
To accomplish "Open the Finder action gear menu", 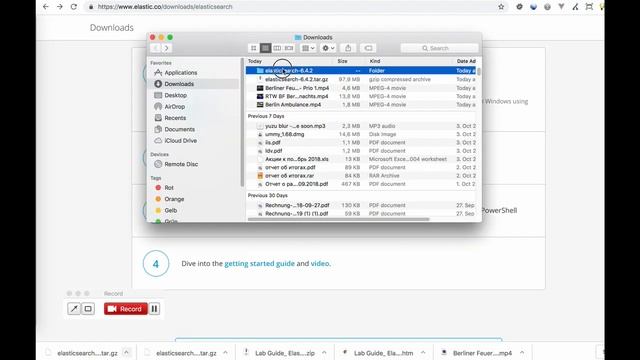I will [x=328, y=48].
